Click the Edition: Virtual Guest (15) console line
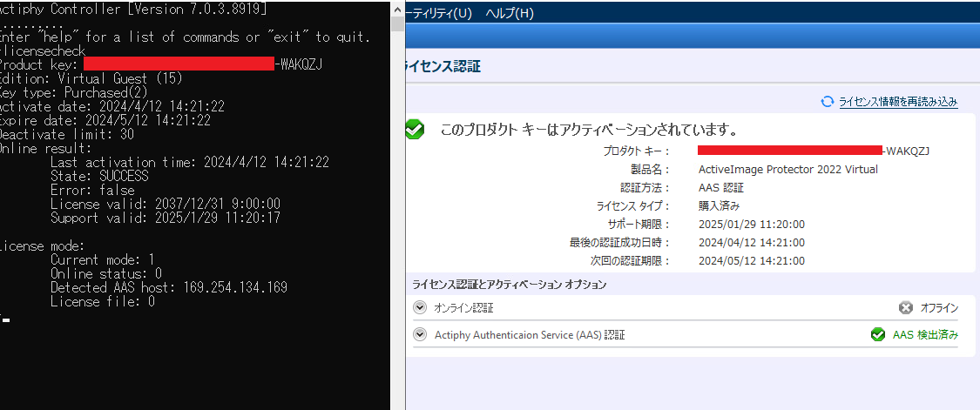Image resolution: width=980 pixels, height=410 pixels. 91,78
